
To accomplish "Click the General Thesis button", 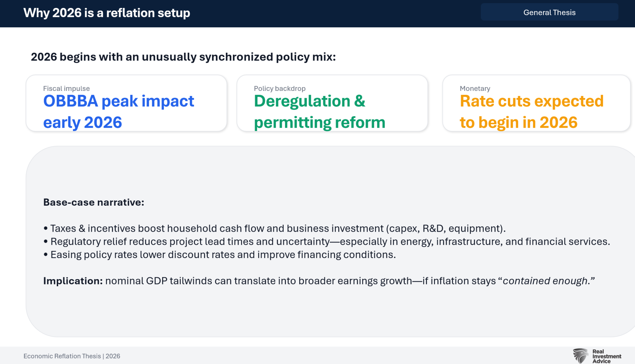I will pos(549,12).
